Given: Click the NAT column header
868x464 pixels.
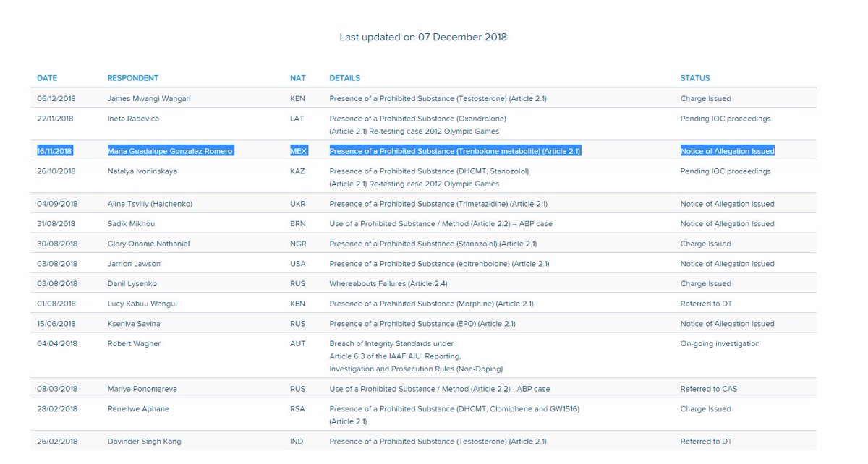Looking at the screenshot, I should pos(297,78).
